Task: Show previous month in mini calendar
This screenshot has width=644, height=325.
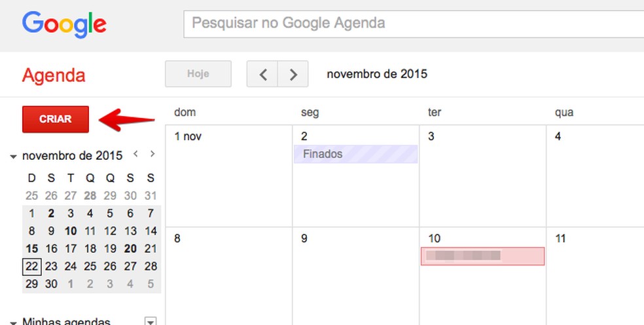Action: click(x=135, y=154)
